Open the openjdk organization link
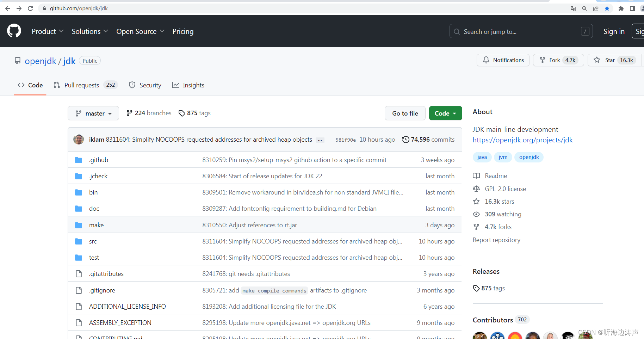 coord(41,61)
